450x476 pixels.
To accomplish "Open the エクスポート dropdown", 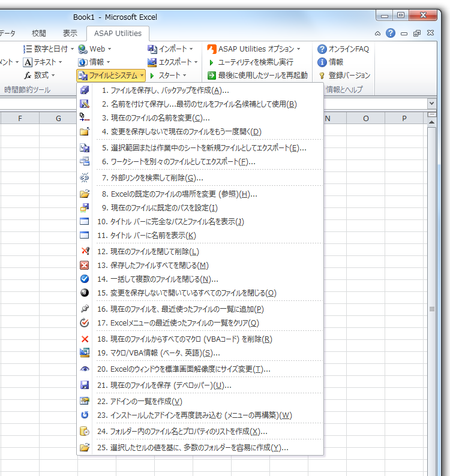I will (x=196, y=62).
